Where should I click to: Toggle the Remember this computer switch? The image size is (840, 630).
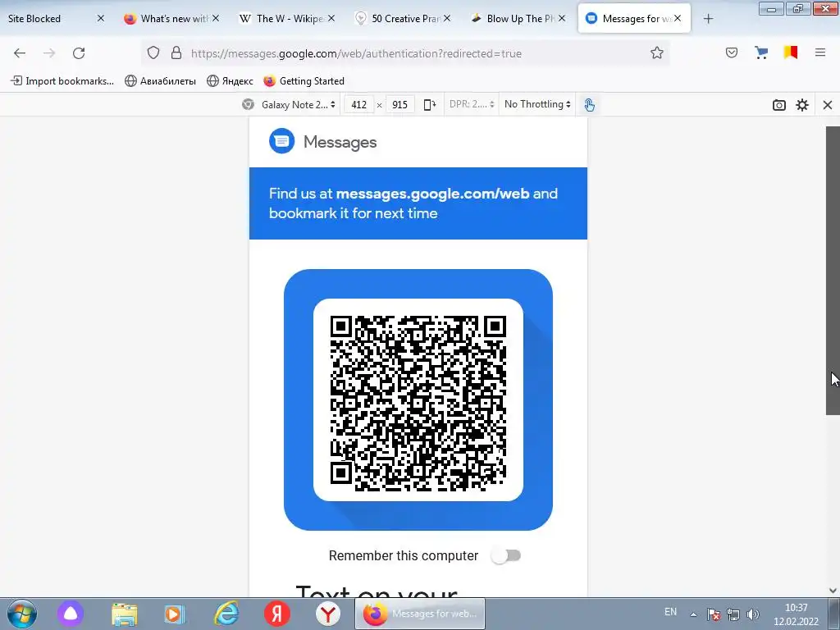(x=505, y=555)
